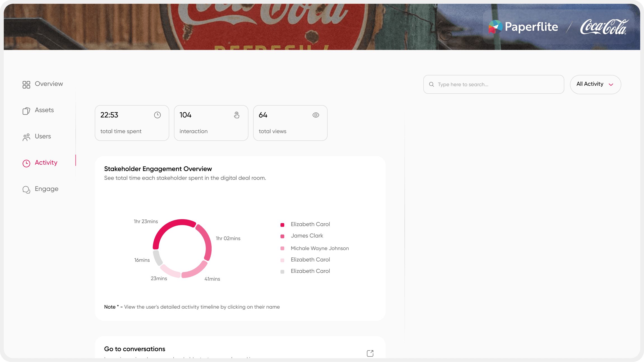The height and width of the screenshot is (362, 644).
Task: Open the Engage menu label
Action: pyautogui.click(x=47, y=189)
